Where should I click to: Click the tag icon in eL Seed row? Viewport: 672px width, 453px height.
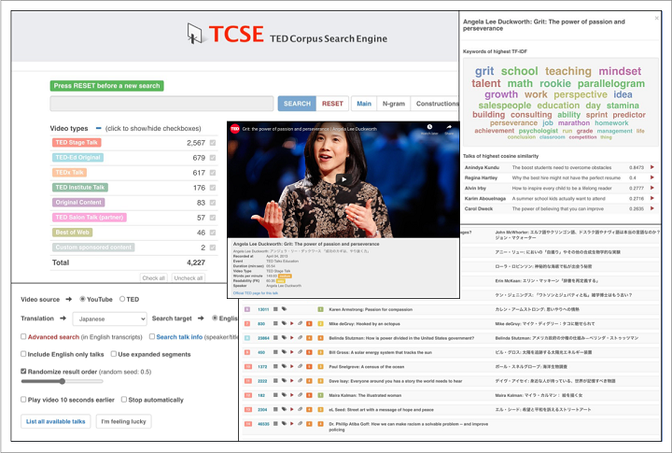(284, 409)
